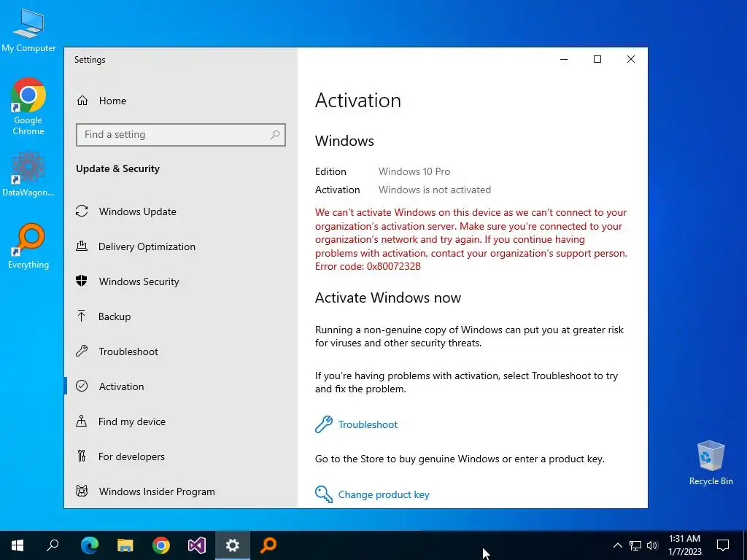Click the 'Activate Windows now' heading
Viewport: 747px width, 560px height.
388,297
